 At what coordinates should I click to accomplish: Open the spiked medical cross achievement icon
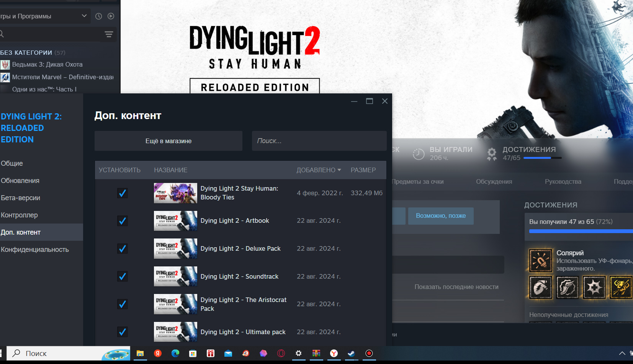click(594, 287)
